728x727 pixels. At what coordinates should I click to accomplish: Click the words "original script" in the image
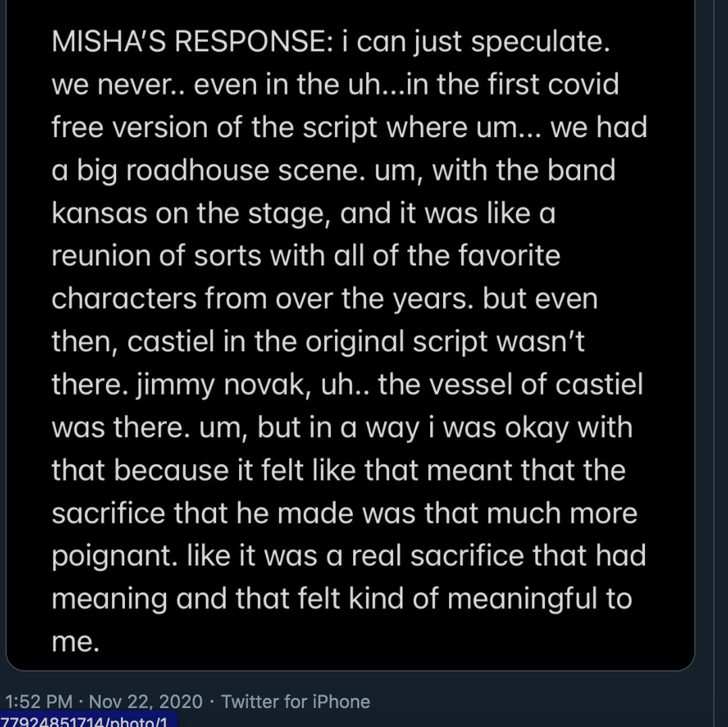point(396,342)
